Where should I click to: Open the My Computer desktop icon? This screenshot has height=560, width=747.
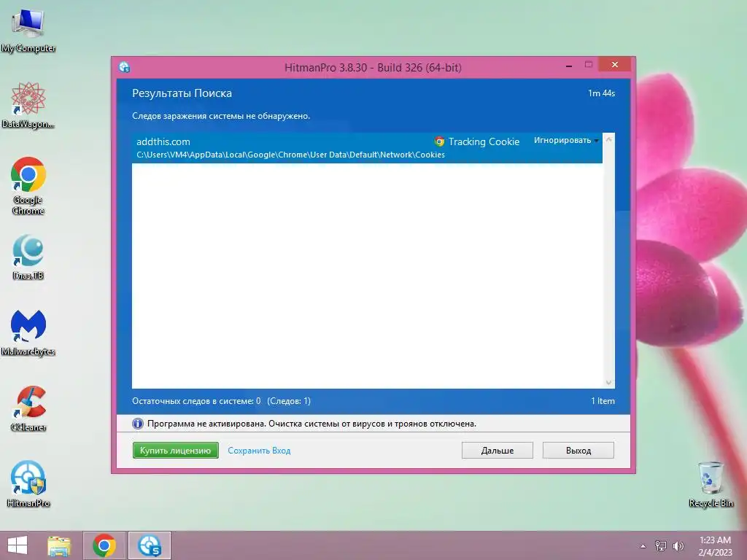point(28,29)
